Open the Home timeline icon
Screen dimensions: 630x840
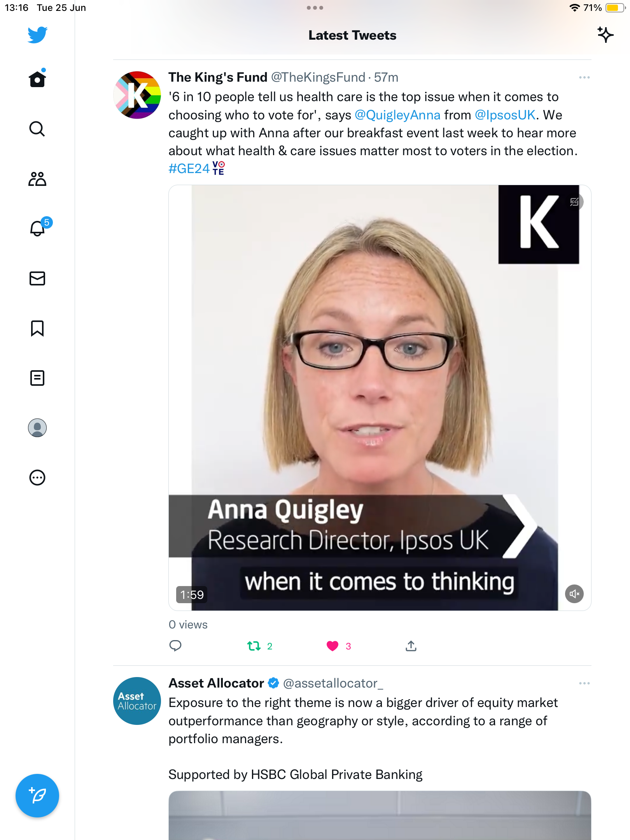point(37,79)
